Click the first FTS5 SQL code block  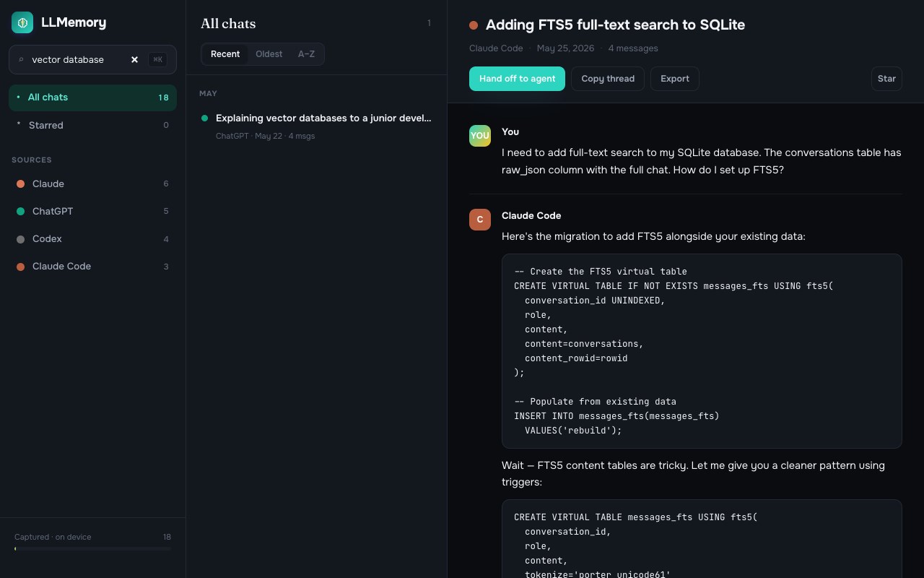pyautogui.click(x=702, y=351)
